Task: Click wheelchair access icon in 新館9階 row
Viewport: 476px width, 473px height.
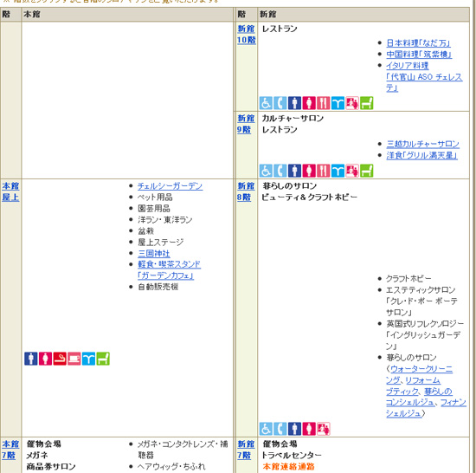Action: coord(266,171)
